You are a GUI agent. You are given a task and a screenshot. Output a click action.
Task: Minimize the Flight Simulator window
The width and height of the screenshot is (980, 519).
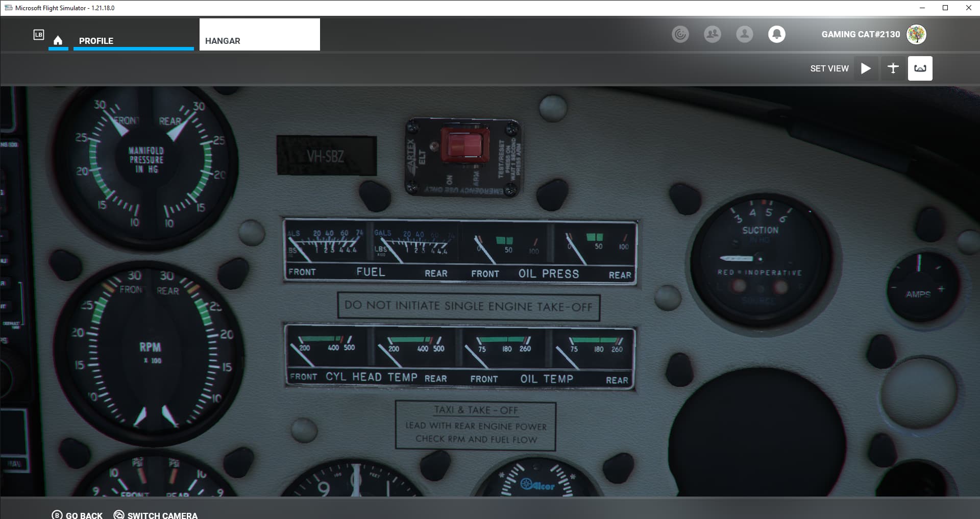[x=922, y=8]
